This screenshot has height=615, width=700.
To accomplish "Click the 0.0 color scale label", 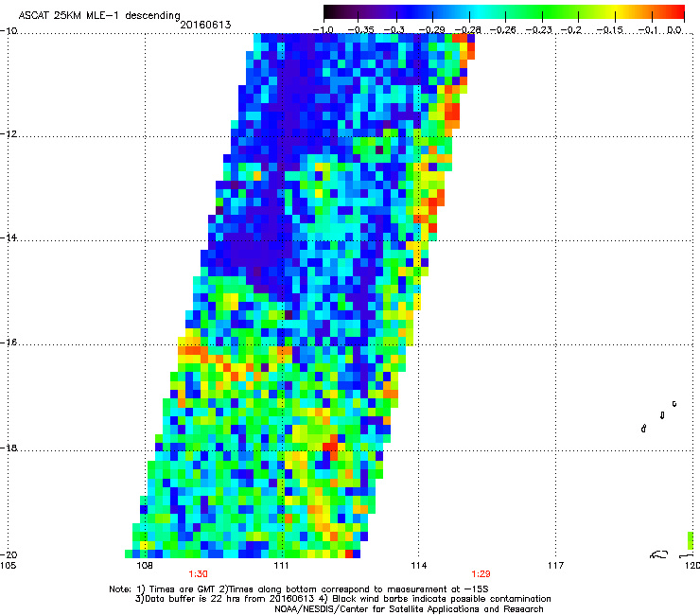I will pos(674,30).
